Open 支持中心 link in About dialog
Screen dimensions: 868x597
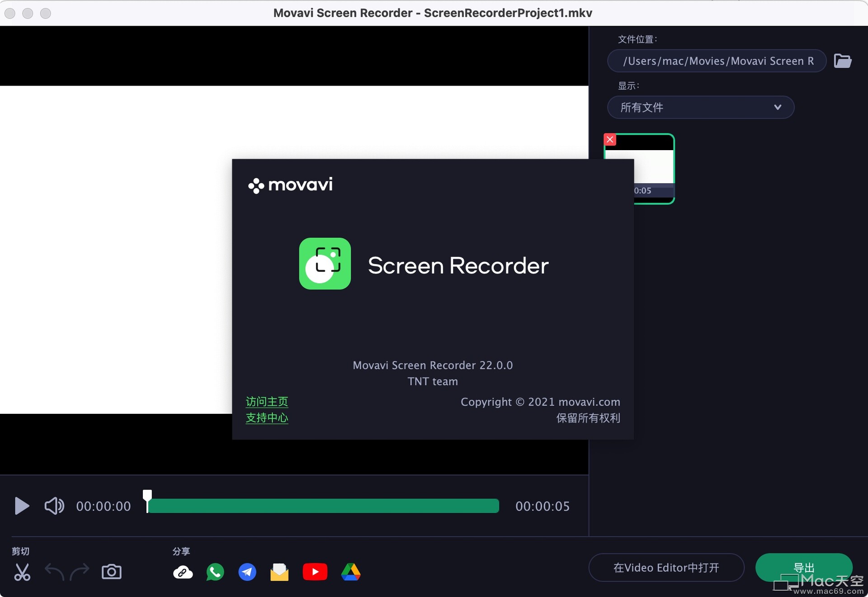[x=267, y=418]
